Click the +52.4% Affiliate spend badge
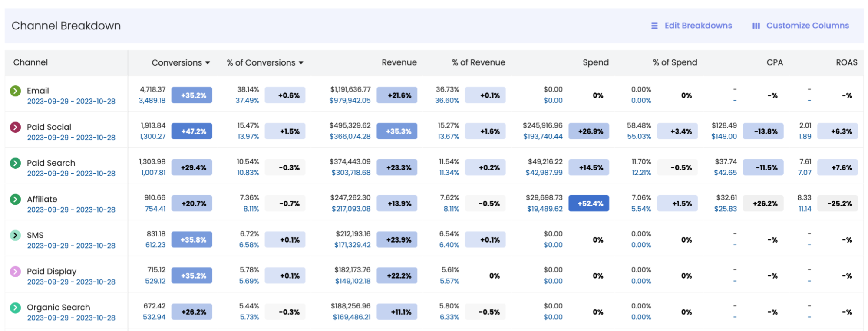868x331 pixels. (589, 203)
